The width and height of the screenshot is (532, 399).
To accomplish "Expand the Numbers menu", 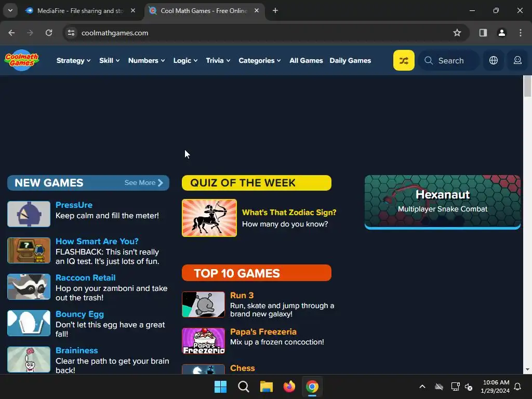I will (x=146, y=60).
